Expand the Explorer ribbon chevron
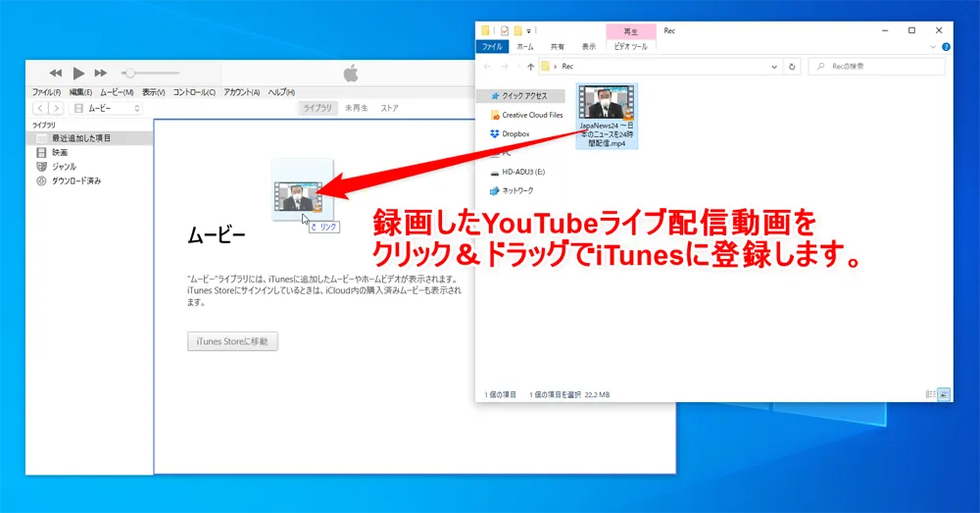Image resolution: width=980 pixels, height=513 pixels. click(933, 47)
